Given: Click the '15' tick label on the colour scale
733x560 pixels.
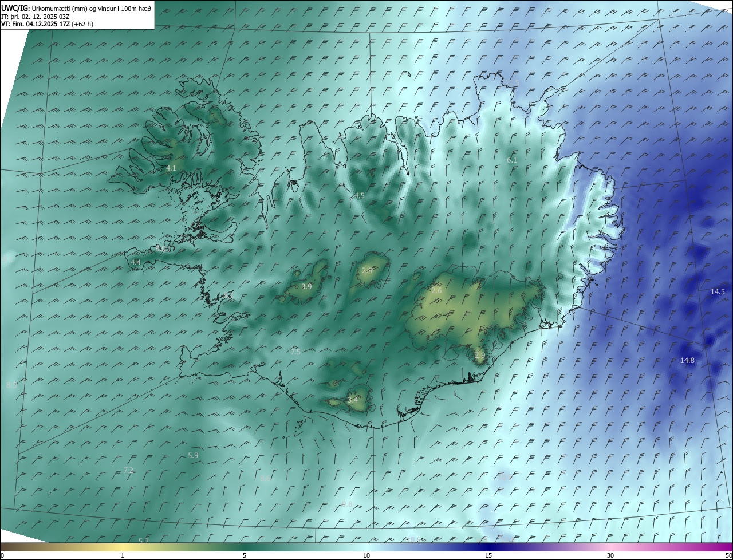Looking at the screenshot, I should click(x=488, y=555).
